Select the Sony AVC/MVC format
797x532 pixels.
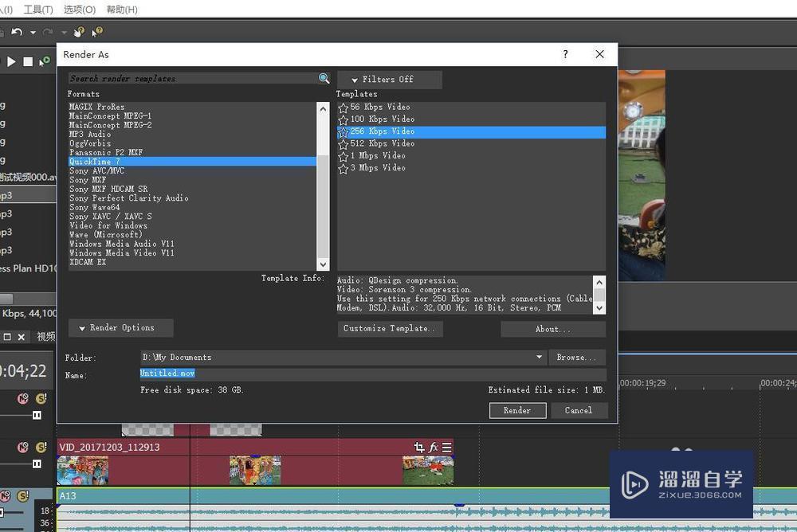point(192,170)
